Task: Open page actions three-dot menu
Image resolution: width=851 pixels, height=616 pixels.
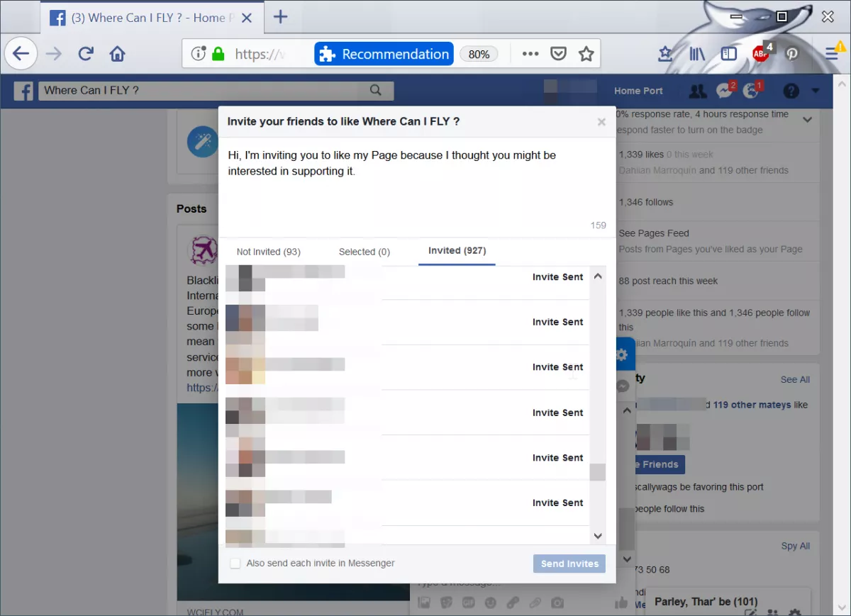Action: click(530, 54)
